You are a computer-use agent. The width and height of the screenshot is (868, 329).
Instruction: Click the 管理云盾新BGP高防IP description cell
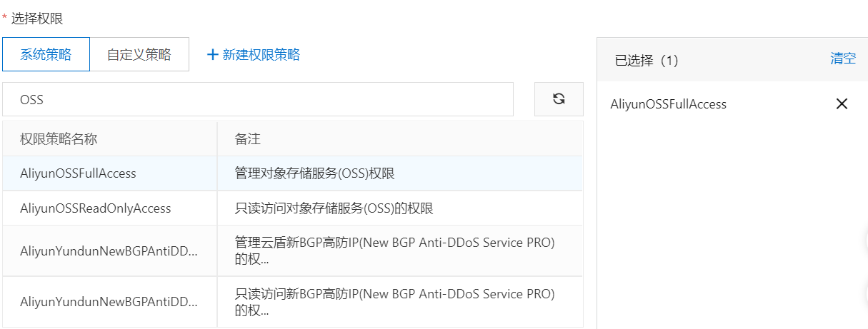coord(394,251)
